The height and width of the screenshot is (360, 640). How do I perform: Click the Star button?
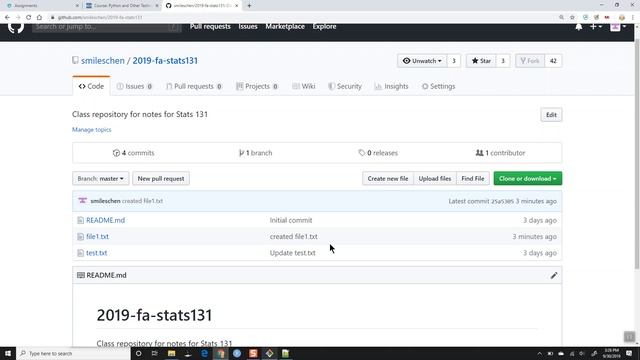coord(481,61)
